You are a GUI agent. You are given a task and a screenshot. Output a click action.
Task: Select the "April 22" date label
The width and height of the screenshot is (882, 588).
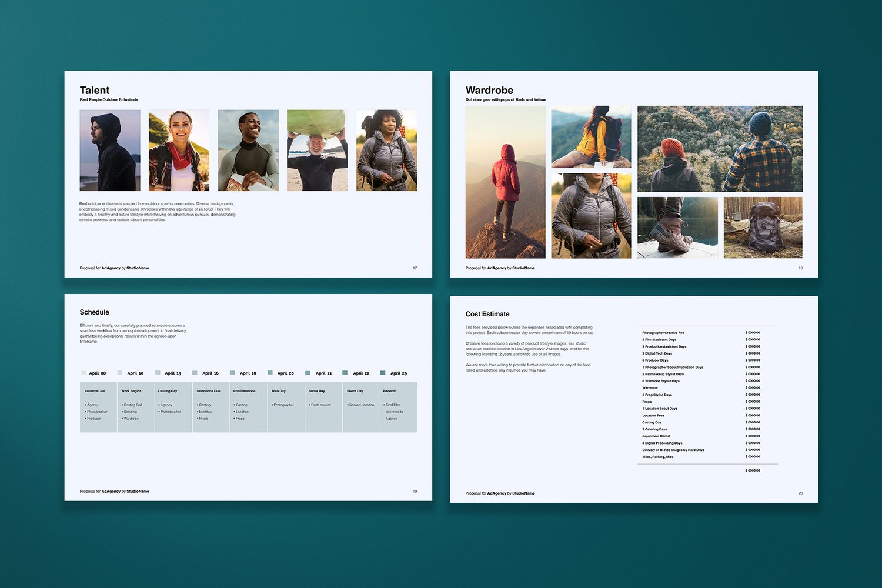361,373
